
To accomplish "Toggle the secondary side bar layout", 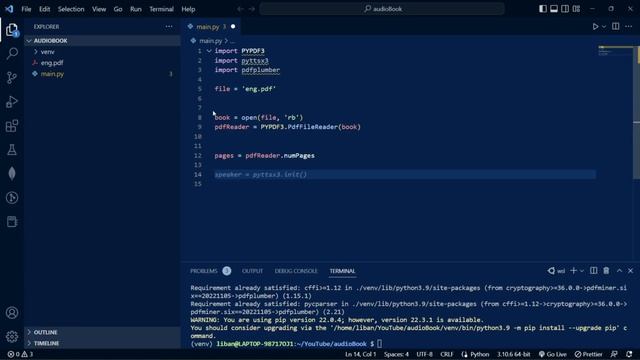I will (565, 9).
